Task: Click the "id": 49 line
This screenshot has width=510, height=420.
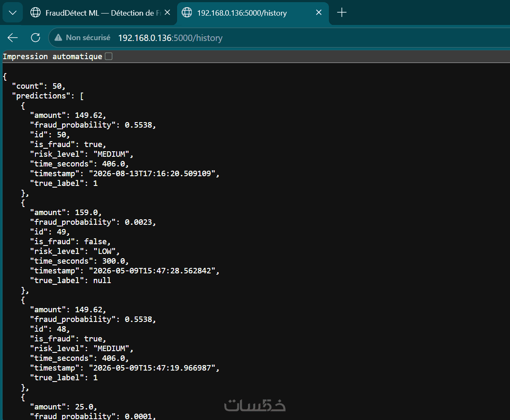Action: pos(50,232)
